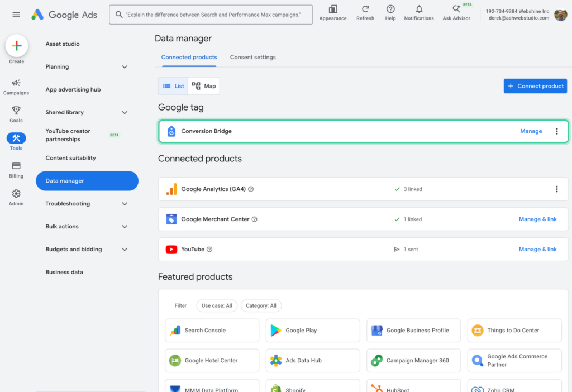Open Conversion Bridge three-dot menu
Screen dimensions: 572x392
pyautogui.click(x=557, y=131)
